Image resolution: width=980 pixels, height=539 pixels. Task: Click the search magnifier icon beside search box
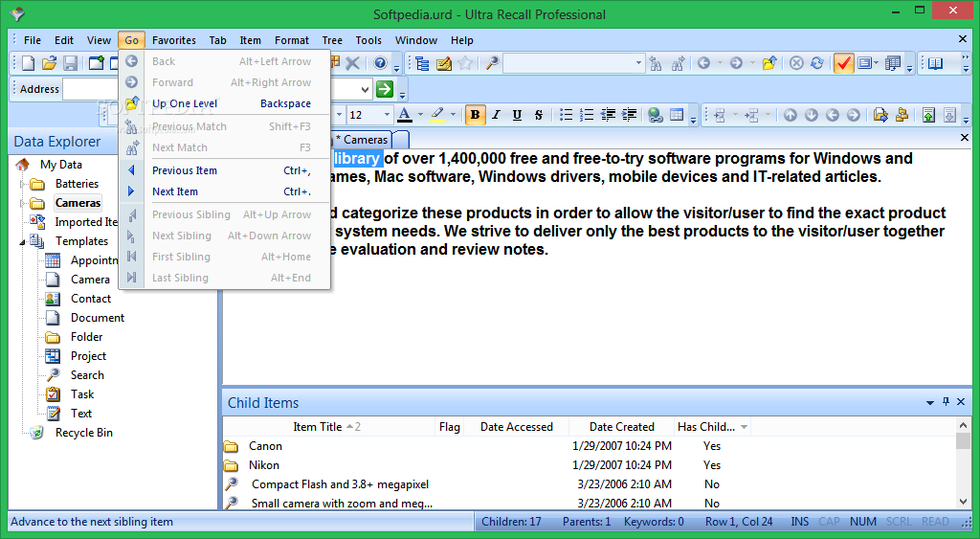[493, 63]
